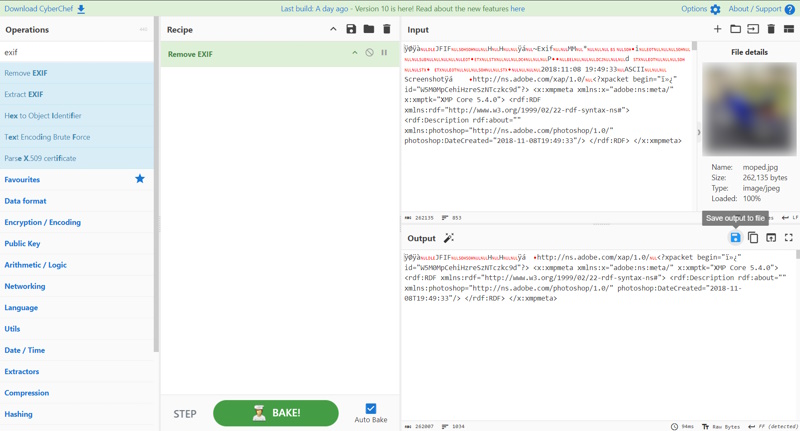Change output character encoding Raw Bytes
The image size is (800, 431).
[x=721, y=426]
